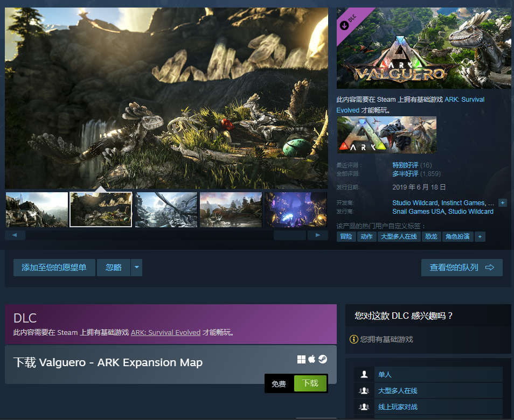This screenshot has height=420, width=514.
Task: Open Instinct Games developer link
Action: tap(463, 203)
